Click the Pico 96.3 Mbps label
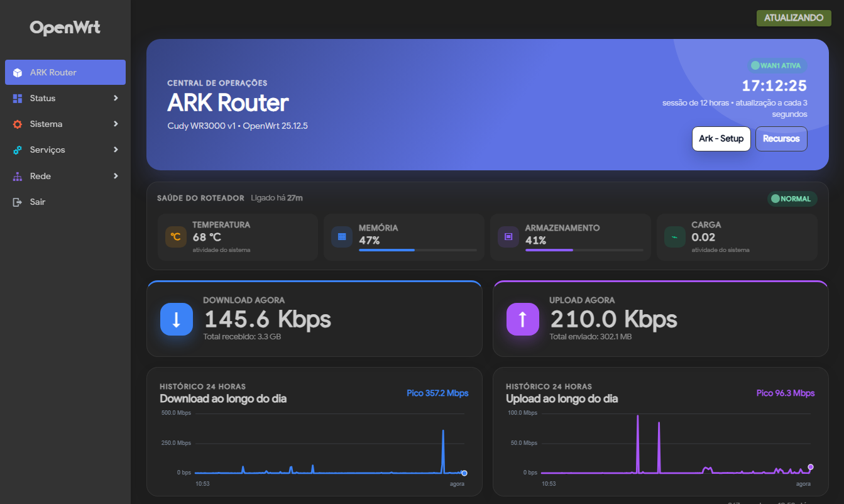This screenshot has height=504, width=844. point(786,393)
